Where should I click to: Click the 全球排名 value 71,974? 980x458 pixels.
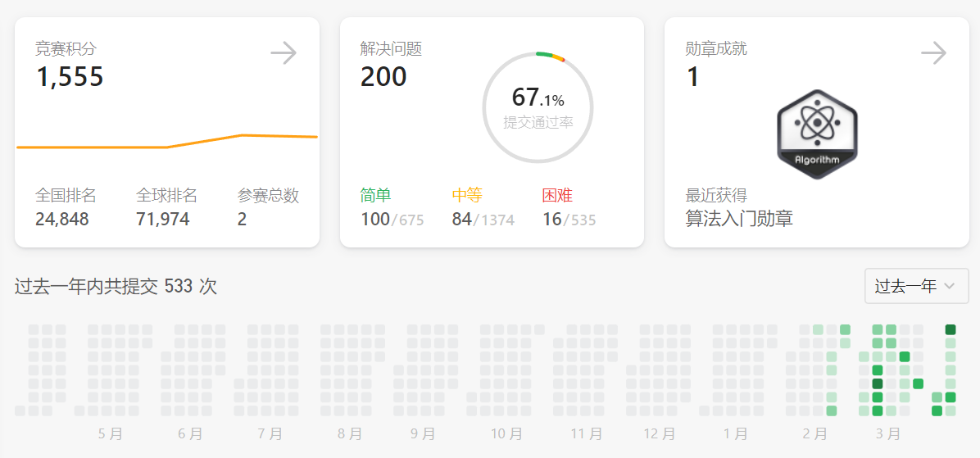click(x=163, y=219)
